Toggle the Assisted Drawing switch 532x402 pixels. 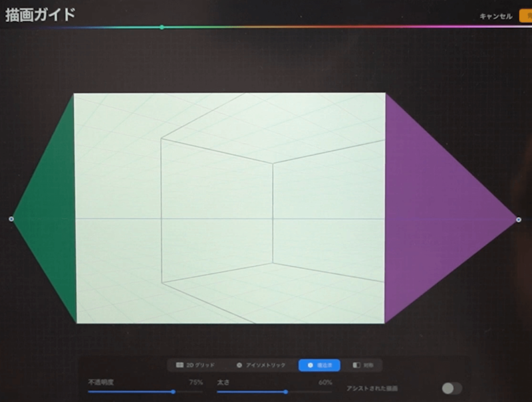pyautogui.click(x=452, y=388)
